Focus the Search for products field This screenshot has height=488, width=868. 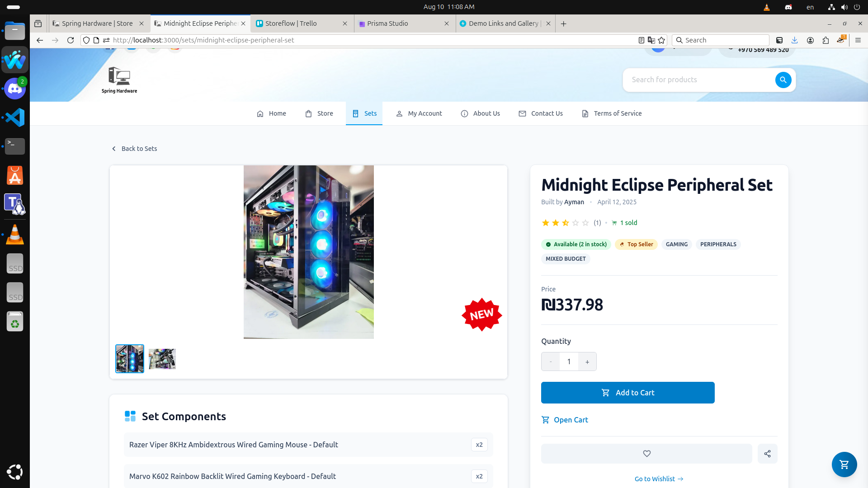700,80
